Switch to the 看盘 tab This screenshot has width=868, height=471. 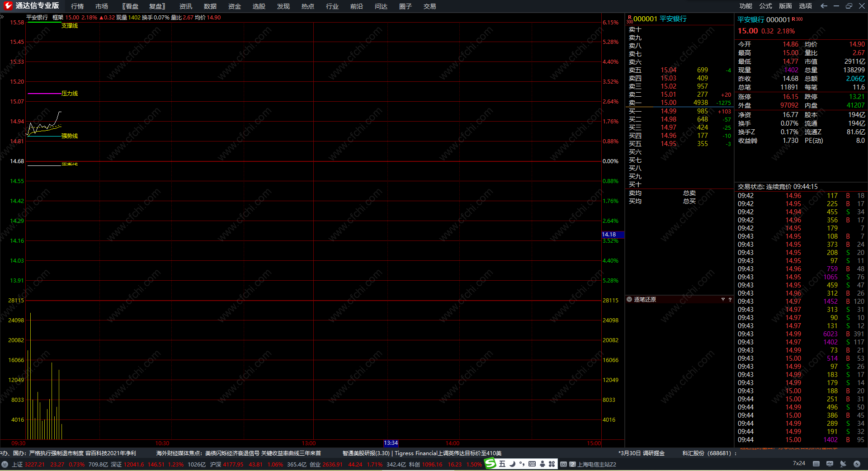point(130,6)
